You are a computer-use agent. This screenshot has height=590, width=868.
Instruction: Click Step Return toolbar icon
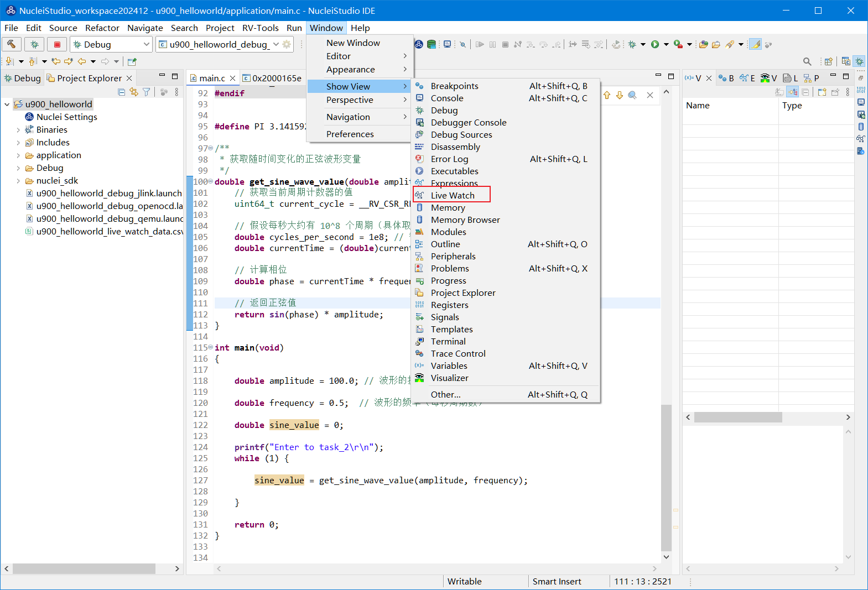[x=556, y=44]
